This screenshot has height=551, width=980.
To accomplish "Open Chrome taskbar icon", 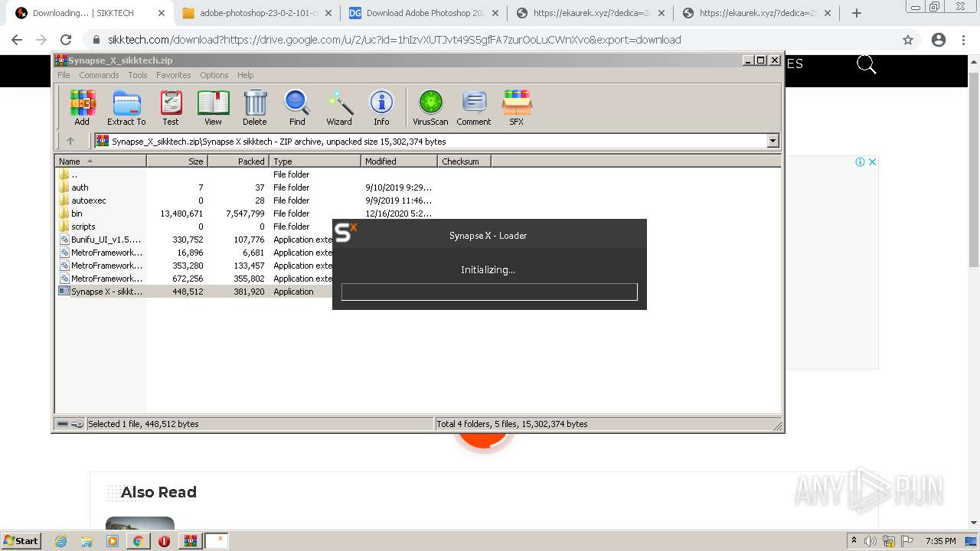I will coord(139,541).
